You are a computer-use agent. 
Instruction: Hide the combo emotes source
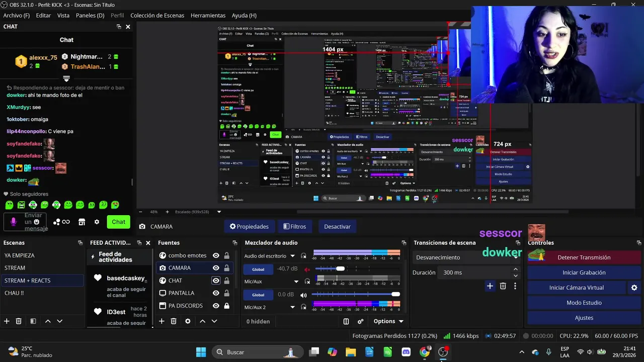(216, 255)
